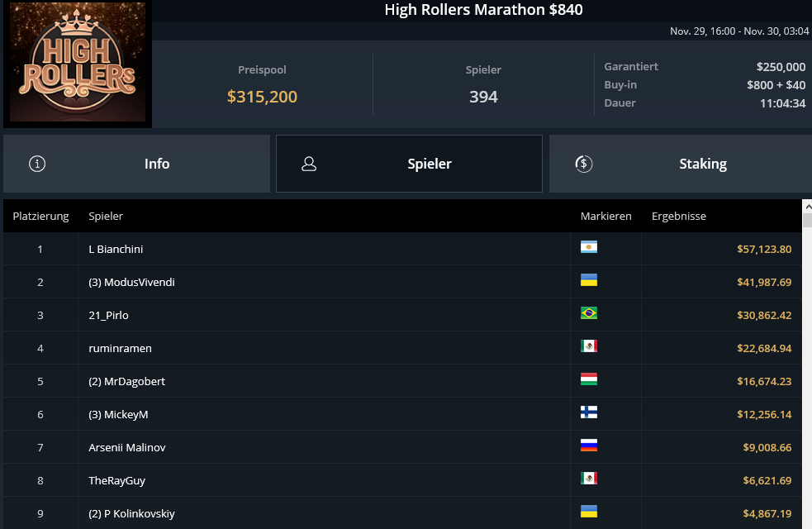The height and width of the screenshot is (529, 812).
Task: Click the Argentina flag beside L Bianchini
Action: point(589,247)
